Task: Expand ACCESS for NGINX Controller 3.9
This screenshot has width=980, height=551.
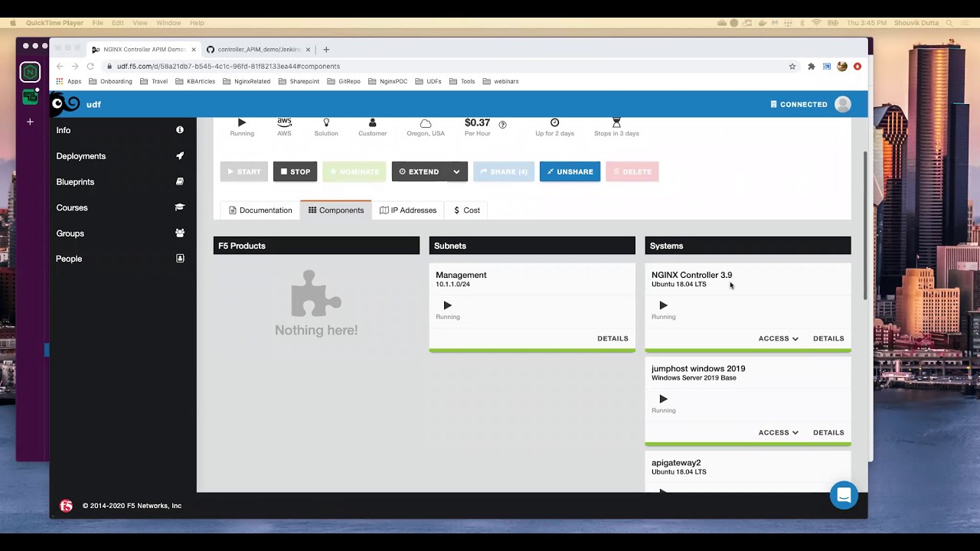Action: [x=779, y=338]
